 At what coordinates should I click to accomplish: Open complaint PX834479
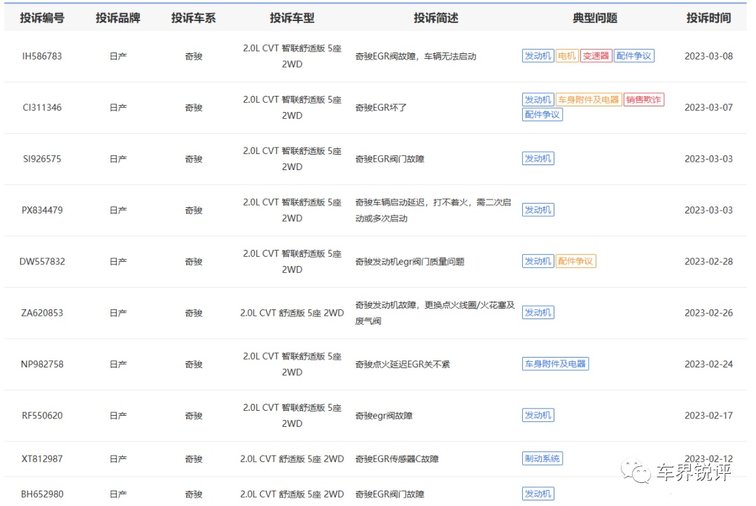click(x=42, y=210)
